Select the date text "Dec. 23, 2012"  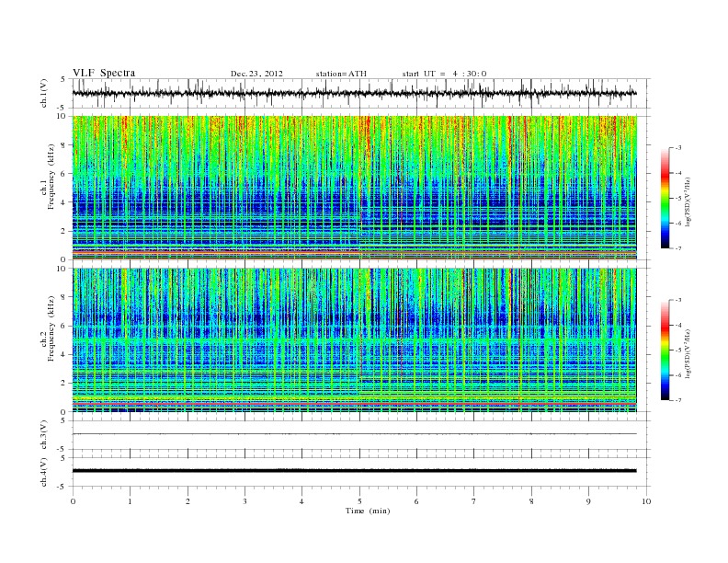[256, 74]
